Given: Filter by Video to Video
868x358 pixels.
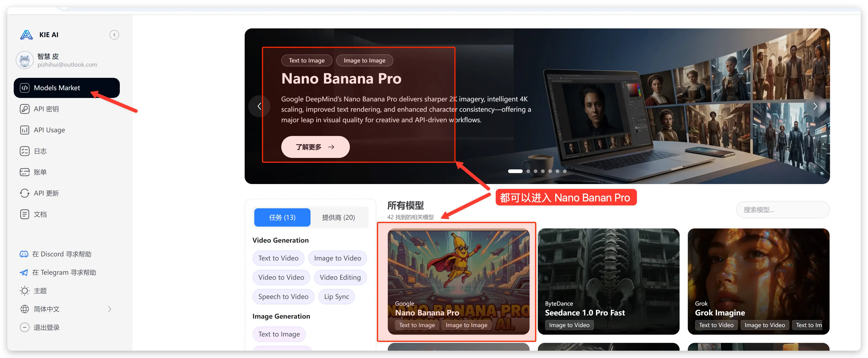Looking at the screenshot, I should (281, 278).
